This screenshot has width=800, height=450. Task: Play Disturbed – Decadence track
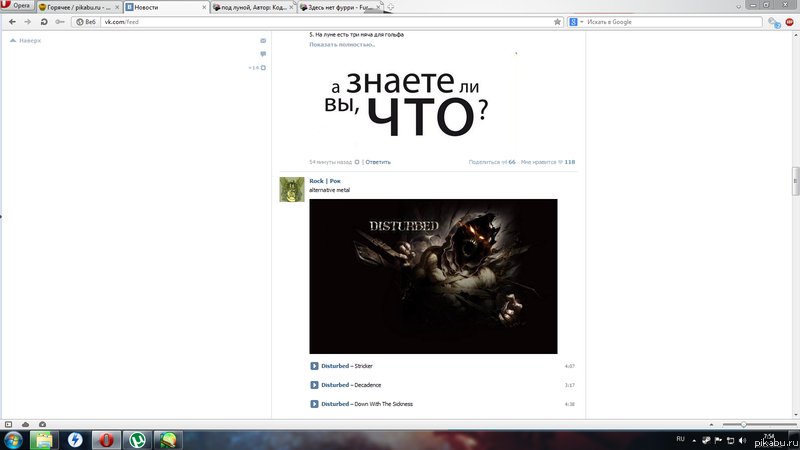[x=314, y=385]
